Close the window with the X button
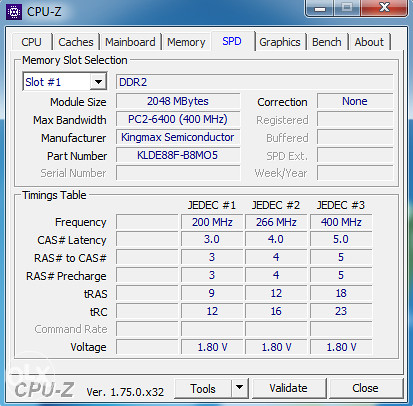The width and height of the screenshot is (413, 406). (x=384, y=8)
